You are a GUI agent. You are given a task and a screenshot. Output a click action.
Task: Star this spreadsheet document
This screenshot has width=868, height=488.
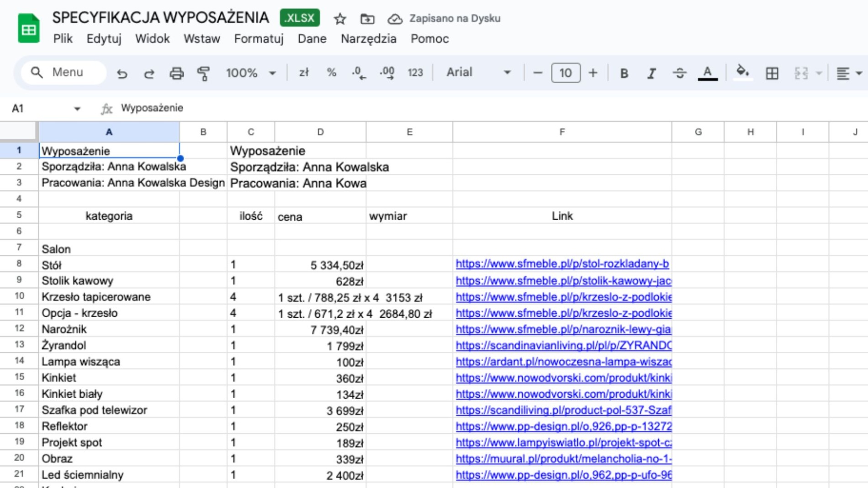coord(339,19)
